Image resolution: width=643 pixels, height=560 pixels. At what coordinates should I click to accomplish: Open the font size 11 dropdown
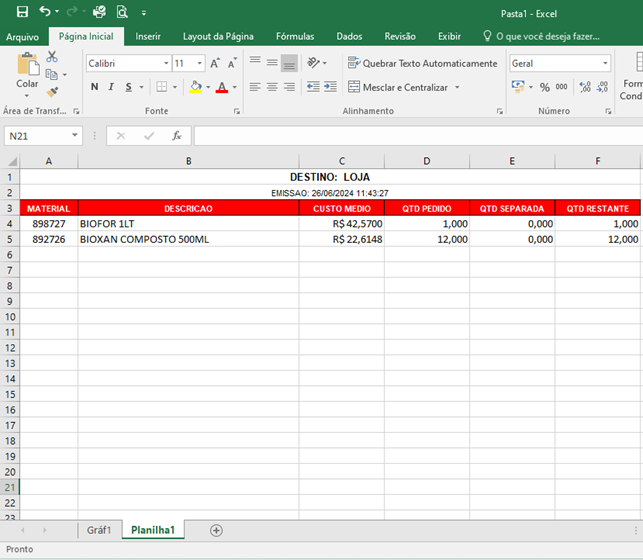pyautogui.click(x=199, y=64)
